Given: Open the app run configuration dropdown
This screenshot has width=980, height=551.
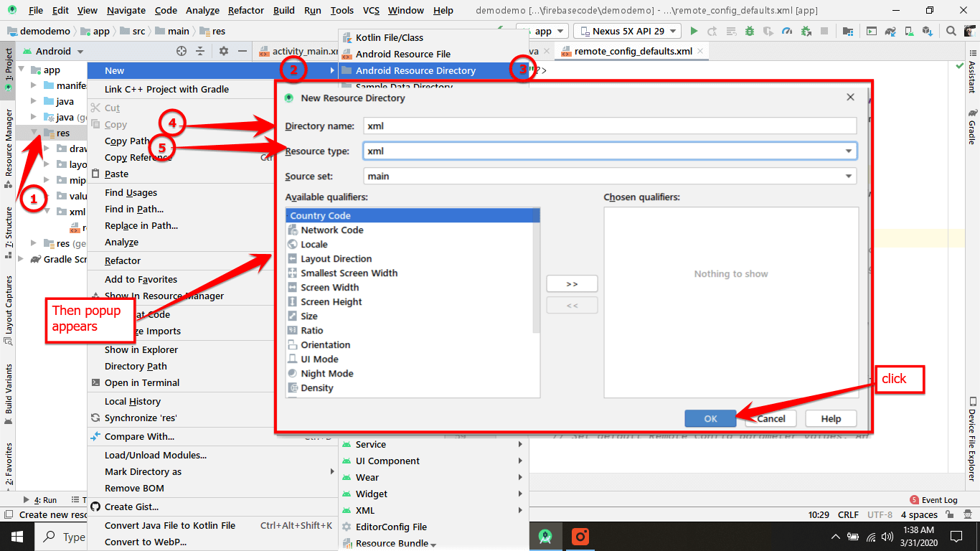Looking at the screenshot, I should (542, 31).
